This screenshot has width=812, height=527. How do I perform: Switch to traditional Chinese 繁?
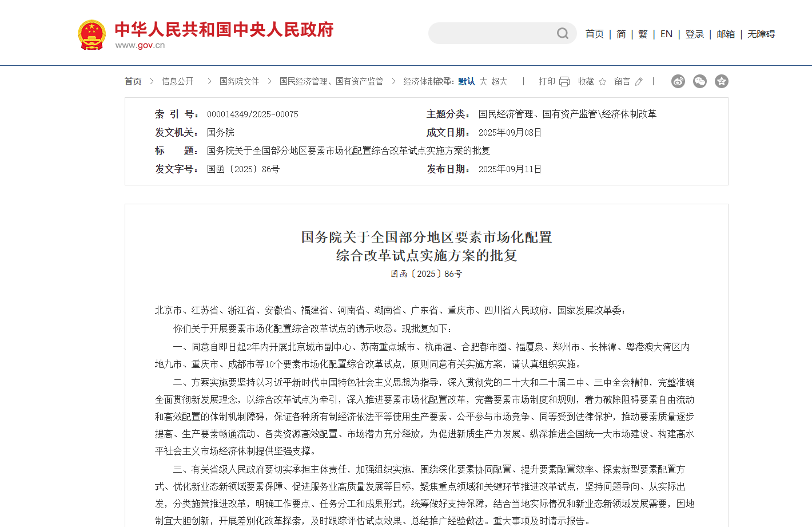click(x=643, y=34)
